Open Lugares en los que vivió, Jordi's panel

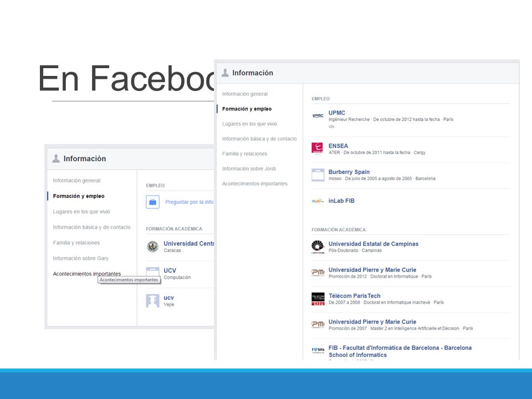249,124
